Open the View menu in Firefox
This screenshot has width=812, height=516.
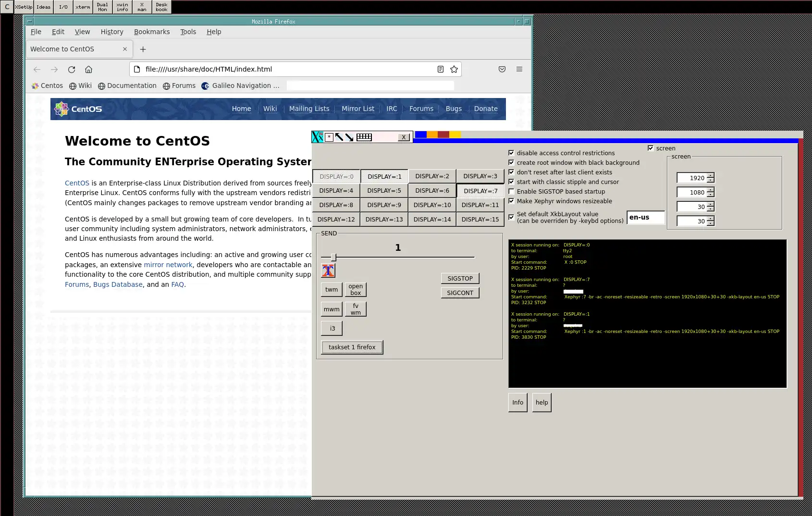click(x=82, y=32)
